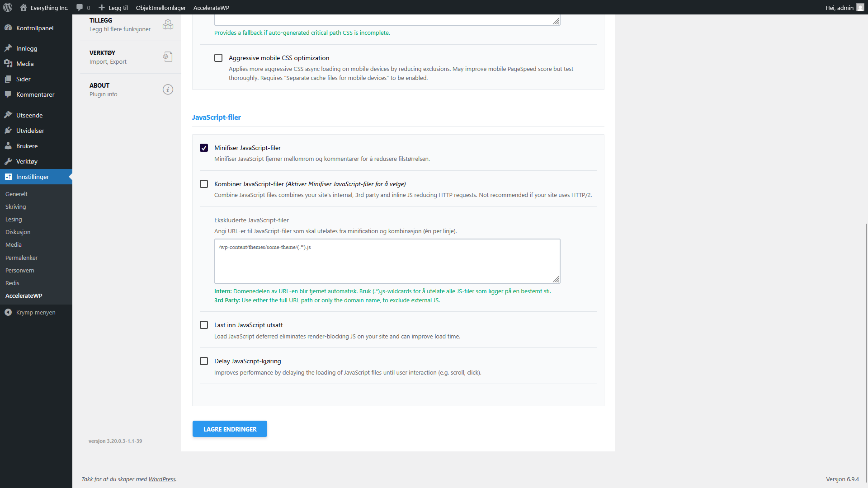Click the WordPress footer link

coord(162,479)
